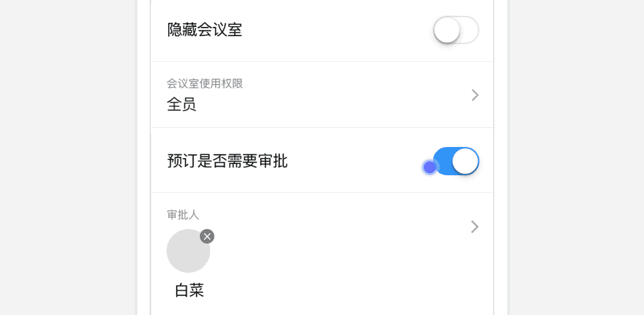Click the arrow icon beside 审批人

(x=475, y=226)
